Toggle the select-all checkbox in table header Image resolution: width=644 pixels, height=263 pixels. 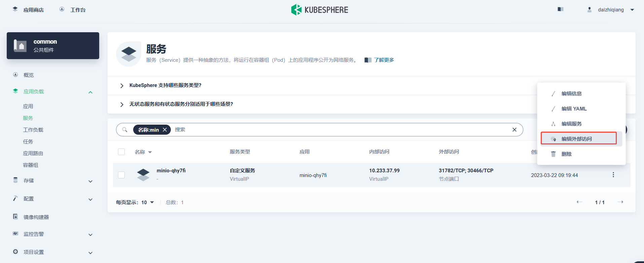(x=121, y=152)
